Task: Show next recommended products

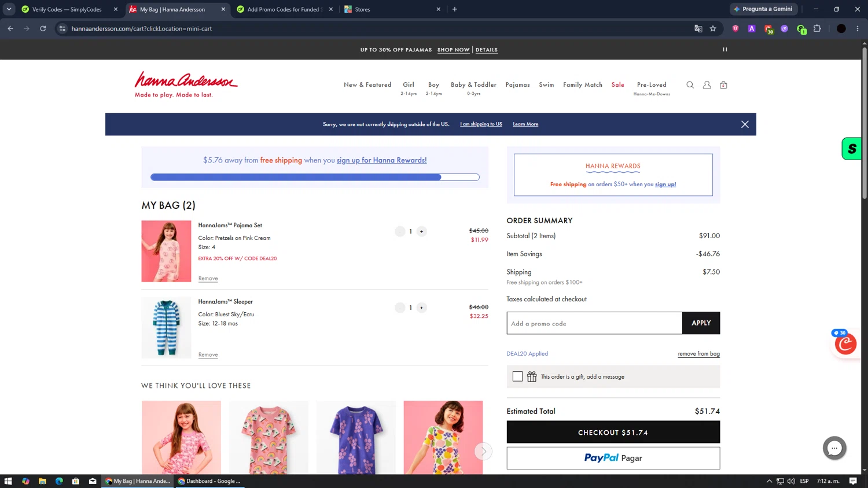Action: pos(483,451)
